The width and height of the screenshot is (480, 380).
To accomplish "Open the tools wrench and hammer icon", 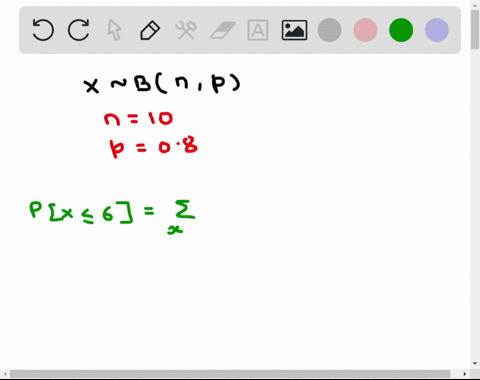I will click(x=186, y=30).
